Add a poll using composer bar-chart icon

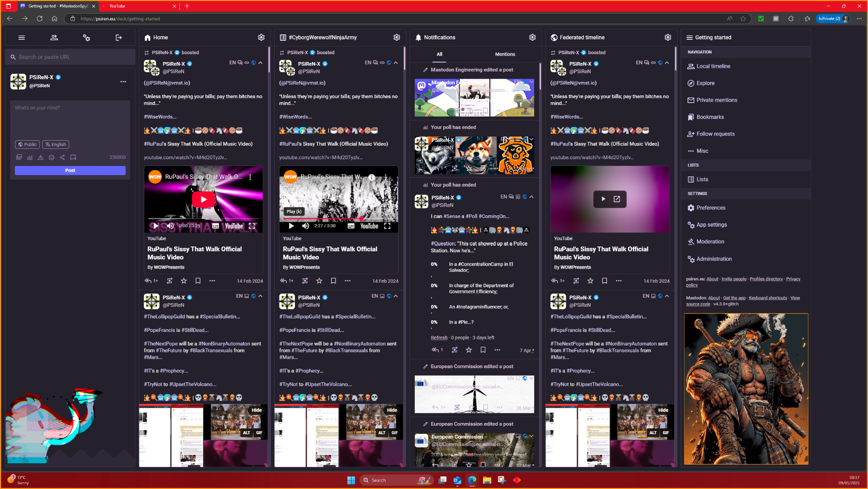pos(30,157)
